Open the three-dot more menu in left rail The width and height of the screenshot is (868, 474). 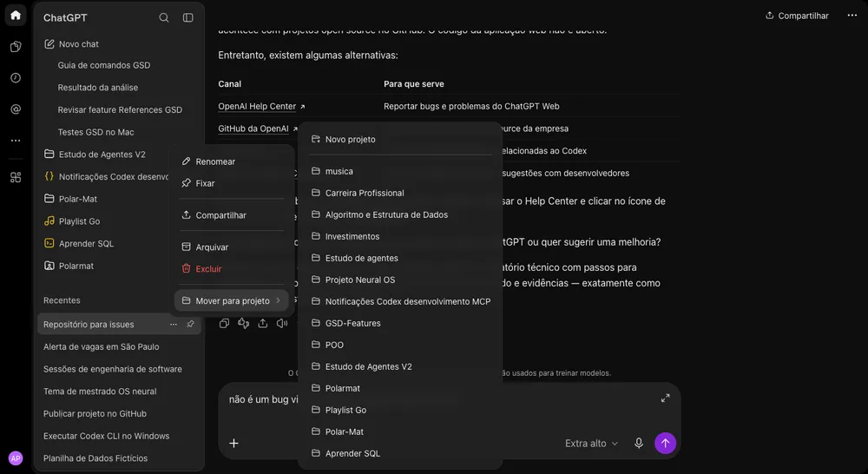point(16,141)
